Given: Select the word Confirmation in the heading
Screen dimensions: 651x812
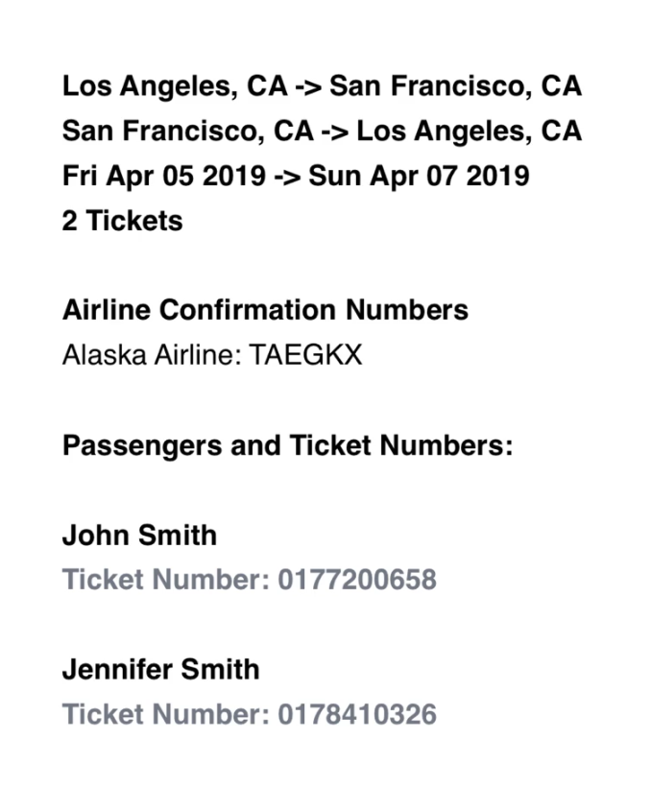Looking at the screenshot, I should point(248,310).
